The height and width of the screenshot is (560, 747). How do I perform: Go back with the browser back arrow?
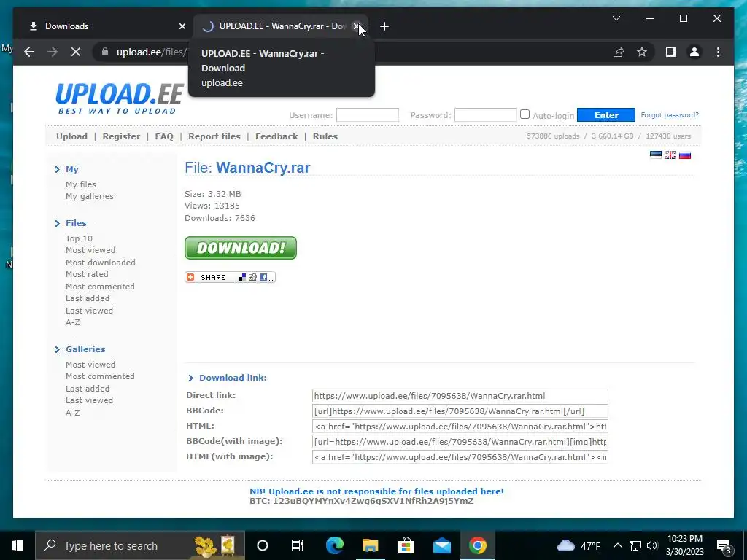point(29,52)
